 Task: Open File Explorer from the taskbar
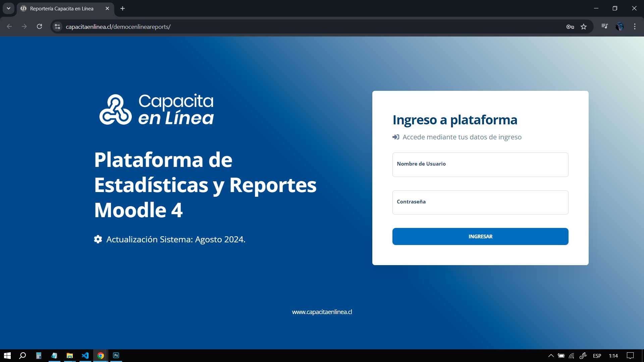click(x=69, y=356)
